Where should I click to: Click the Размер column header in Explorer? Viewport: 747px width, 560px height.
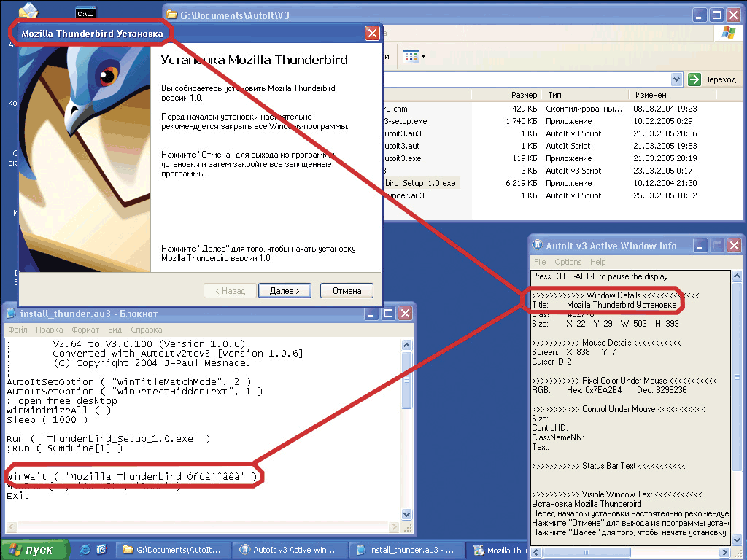506,95
